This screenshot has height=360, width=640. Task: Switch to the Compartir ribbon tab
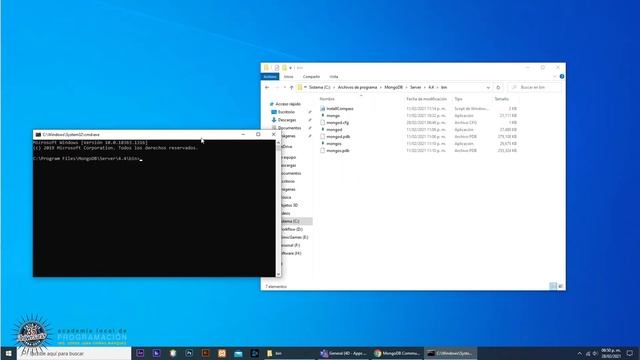(x=311, y=77)
